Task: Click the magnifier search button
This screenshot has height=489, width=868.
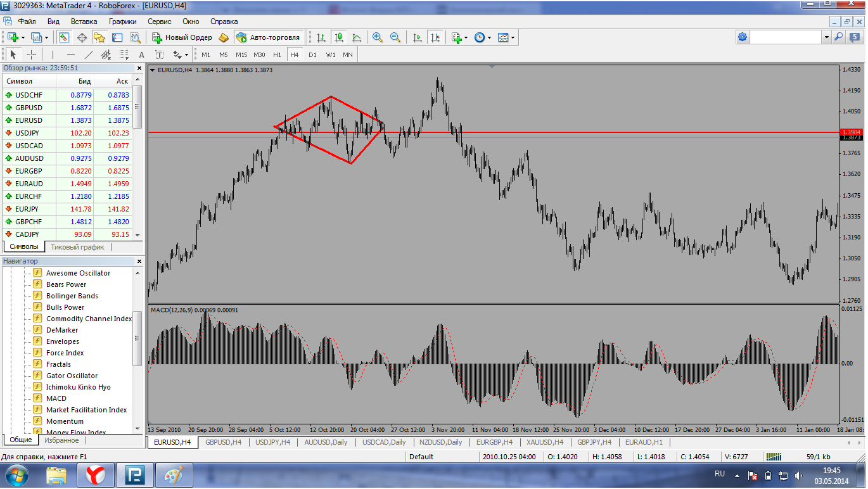Action: (838, 37)
